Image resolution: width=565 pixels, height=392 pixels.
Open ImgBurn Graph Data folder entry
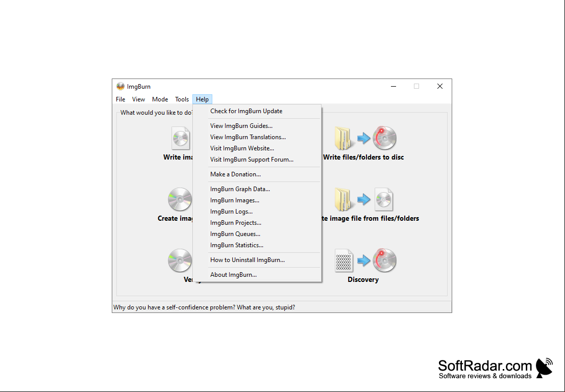(x=257, y=189)
